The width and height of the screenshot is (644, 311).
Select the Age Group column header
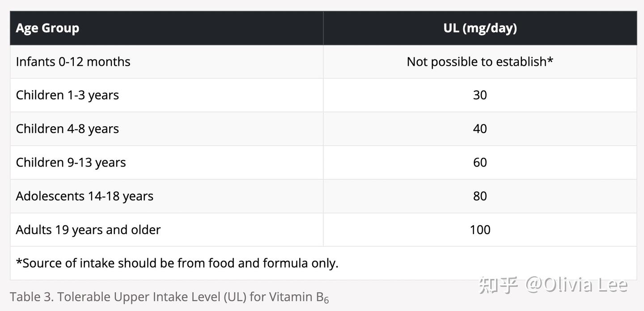(x=47, y=28)
